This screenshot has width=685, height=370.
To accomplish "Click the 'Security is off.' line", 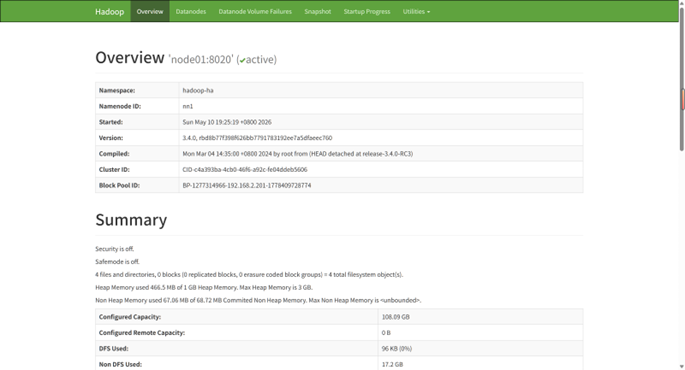I will coord(114,249).
